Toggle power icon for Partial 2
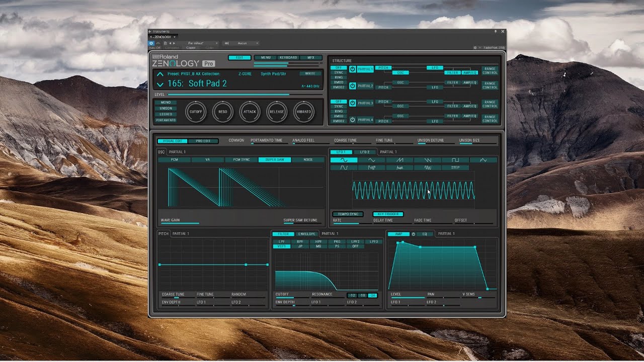This screenshot has height=362, width=644. click(x=352, y=86)
